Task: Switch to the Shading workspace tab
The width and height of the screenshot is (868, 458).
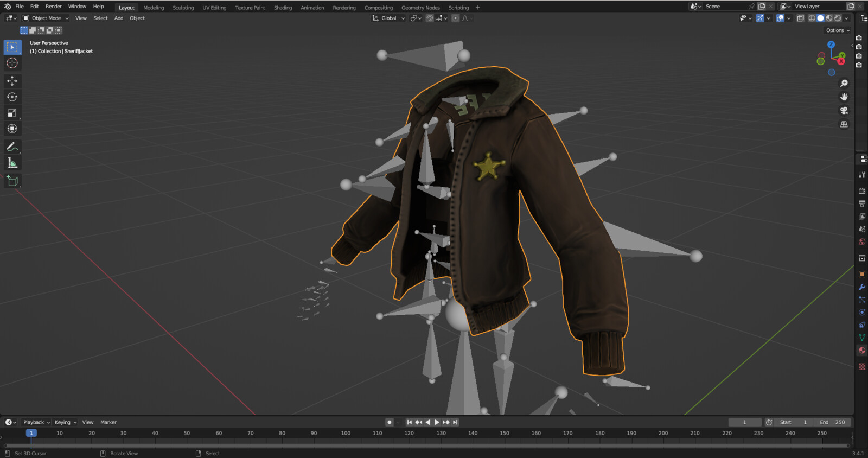Action: click(x=283, y=8)
